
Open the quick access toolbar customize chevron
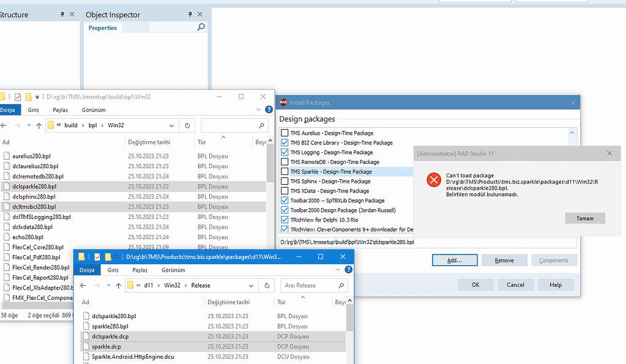[37, 97]
